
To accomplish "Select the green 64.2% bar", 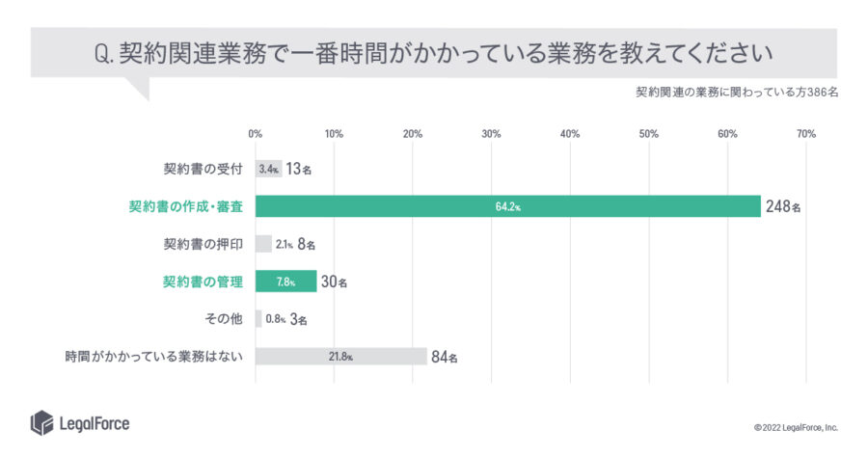I will pyautogui.click(x=508, y=206).
